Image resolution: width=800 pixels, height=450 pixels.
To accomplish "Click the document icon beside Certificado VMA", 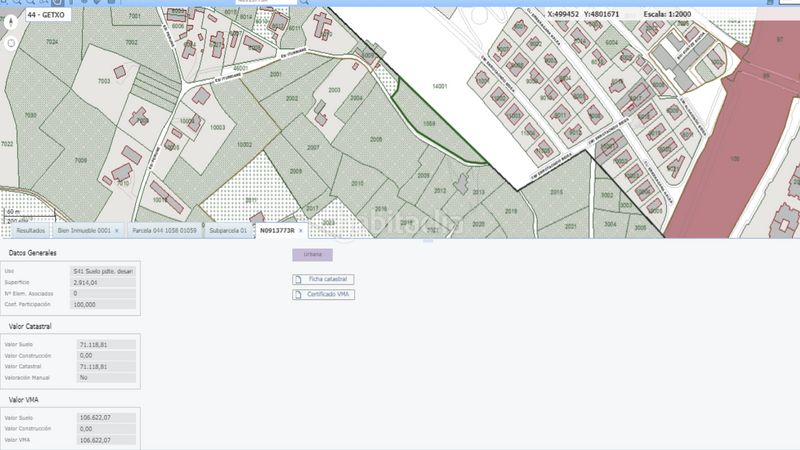I will 298,295.
